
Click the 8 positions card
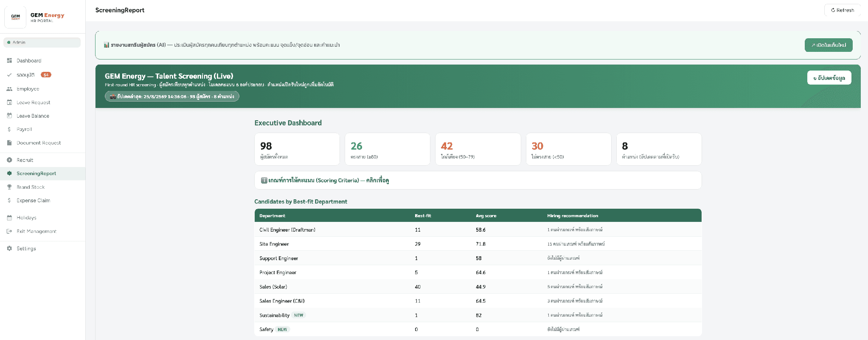pyautogui.click(x=659, y=149)
